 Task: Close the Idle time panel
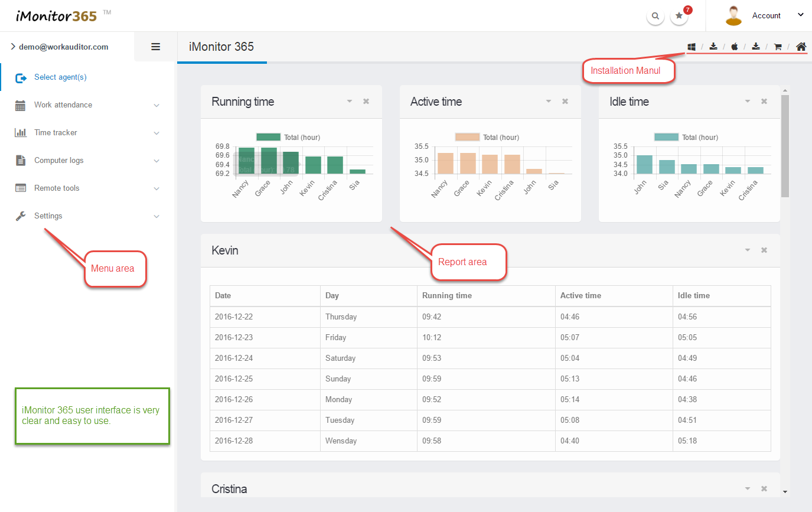[764, 102]
